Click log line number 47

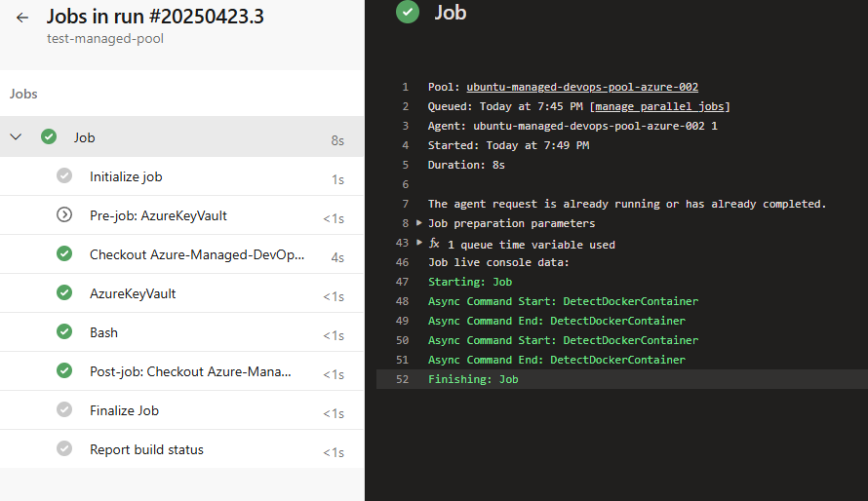pyautogui.click(x=403, y=282)
